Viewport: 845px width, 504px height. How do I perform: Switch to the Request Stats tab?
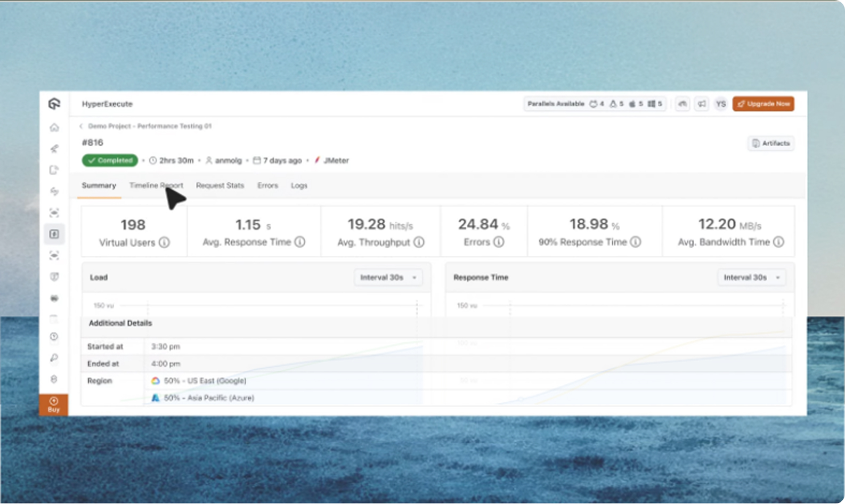click(220, 185)
